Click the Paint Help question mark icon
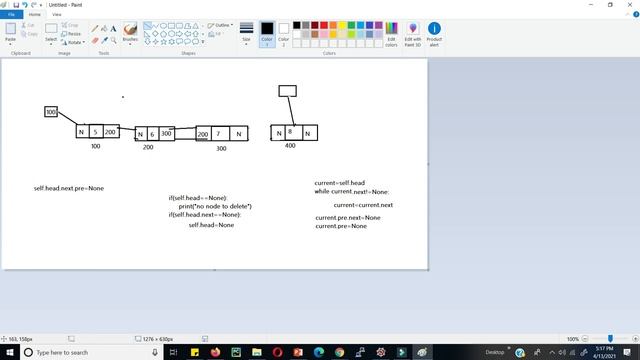The image size is (640, 360). click(x=636, y=14)
